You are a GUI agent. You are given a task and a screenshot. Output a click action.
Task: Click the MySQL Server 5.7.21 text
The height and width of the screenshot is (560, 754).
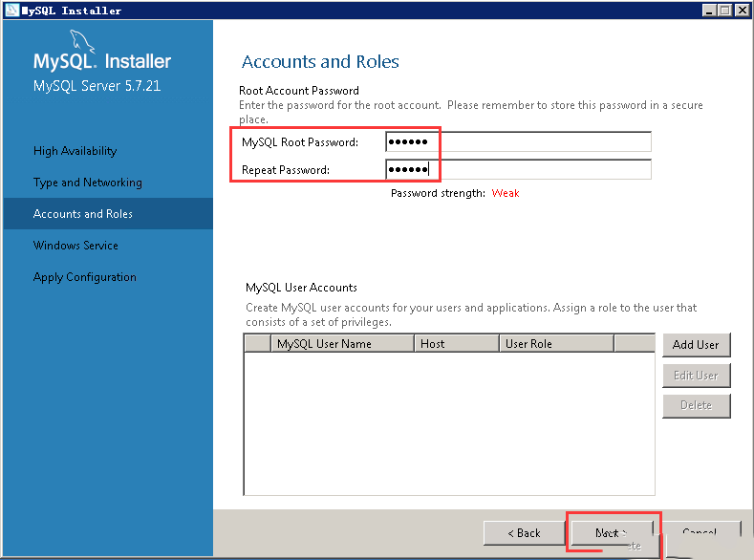[x=97, y=86]
